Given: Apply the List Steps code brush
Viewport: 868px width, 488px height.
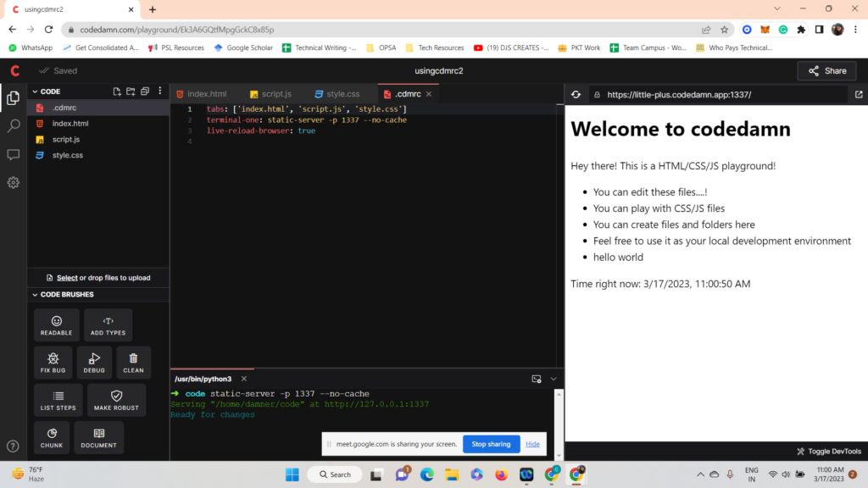Looking at the screenshot, I should click(58, 401).
